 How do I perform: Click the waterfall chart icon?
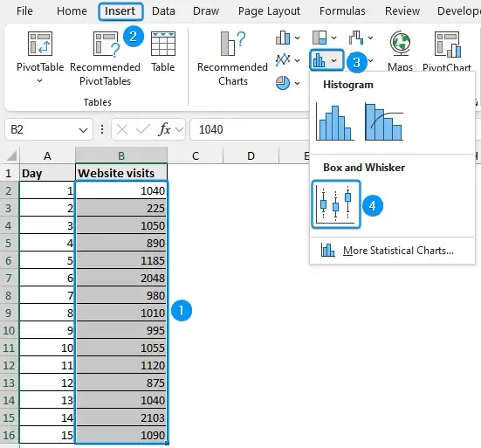[356, 38]
